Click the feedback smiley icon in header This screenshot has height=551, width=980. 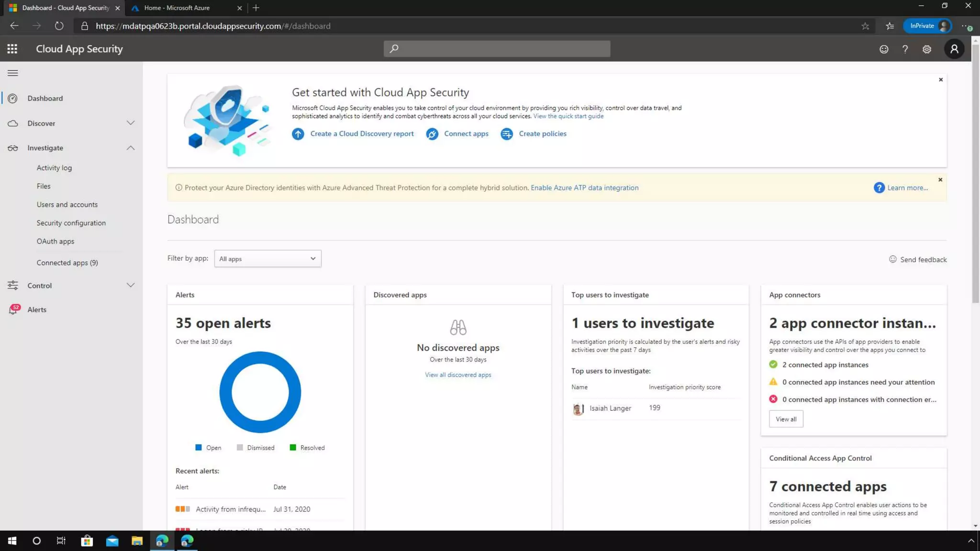point(884,49)
